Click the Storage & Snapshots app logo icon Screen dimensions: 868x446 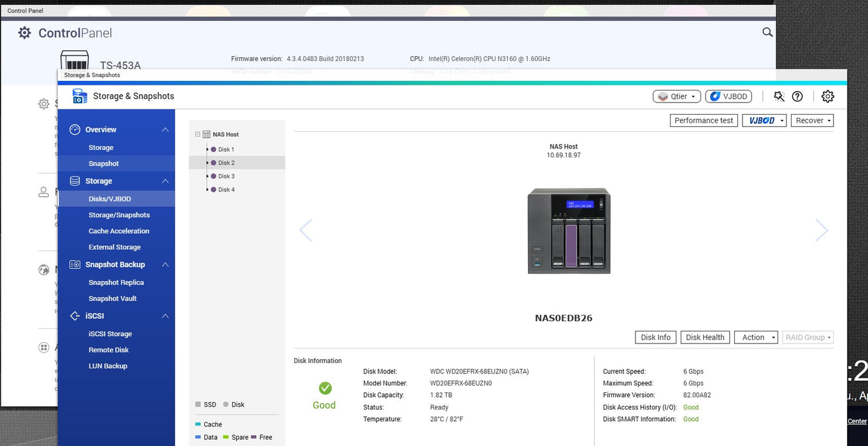tap(80, 96)
